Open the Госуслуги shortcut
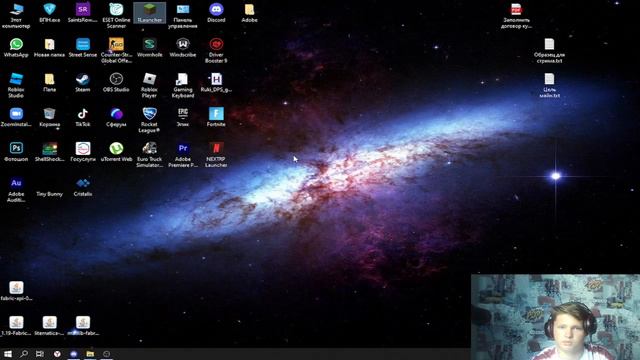Image resolution: width=640 pixels, height=360 pixels. click(82, 151)
